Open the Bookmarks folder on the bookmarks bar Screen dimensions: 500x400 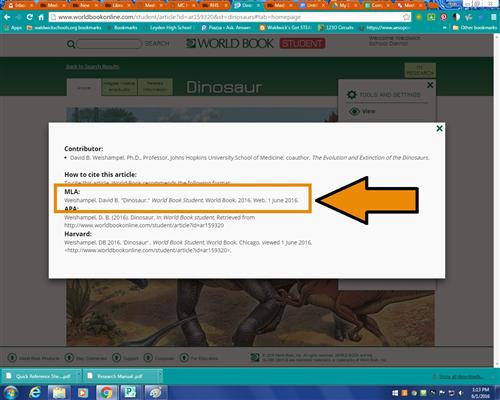click(x=122, y=28)
